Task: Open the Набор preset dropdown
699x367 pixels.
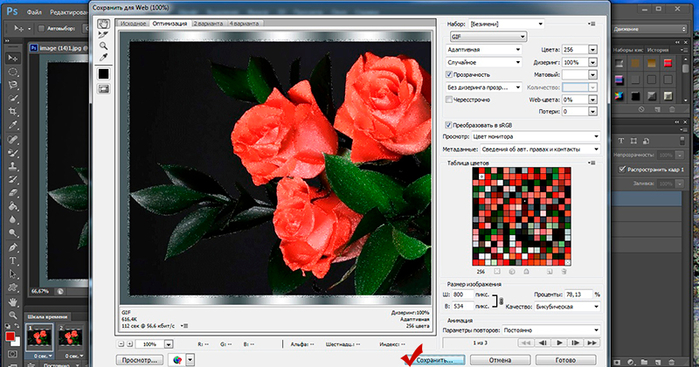Action: point(507,24)
